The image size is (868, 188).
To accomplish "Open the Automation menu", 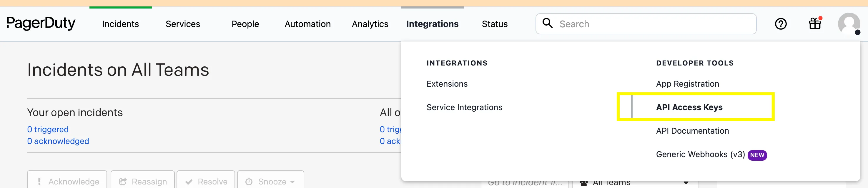I will (307, 24).
